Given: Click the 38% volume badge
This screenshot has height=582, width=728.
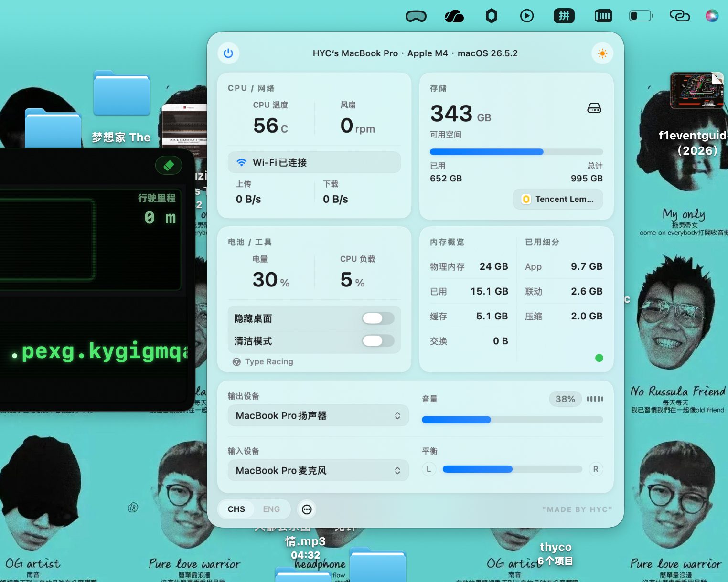Looking at the screenshot, I should tap(565, 399).
